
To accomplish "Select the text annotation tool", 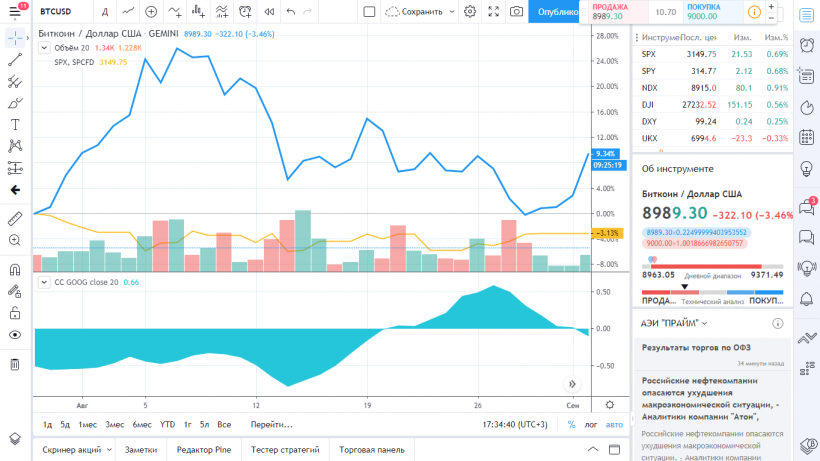I will [x=15, y=125].
